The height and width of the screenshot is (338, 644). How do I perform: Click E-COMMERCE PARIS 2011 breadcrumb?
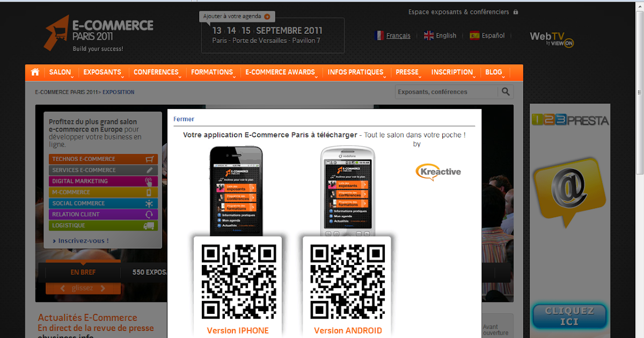pos(66,92)
